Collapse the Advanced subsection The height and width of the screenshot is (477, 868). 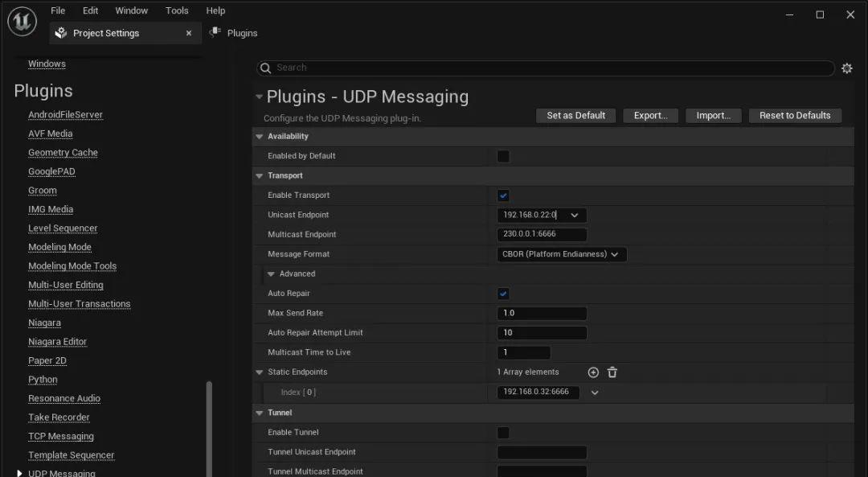(271, 273)
